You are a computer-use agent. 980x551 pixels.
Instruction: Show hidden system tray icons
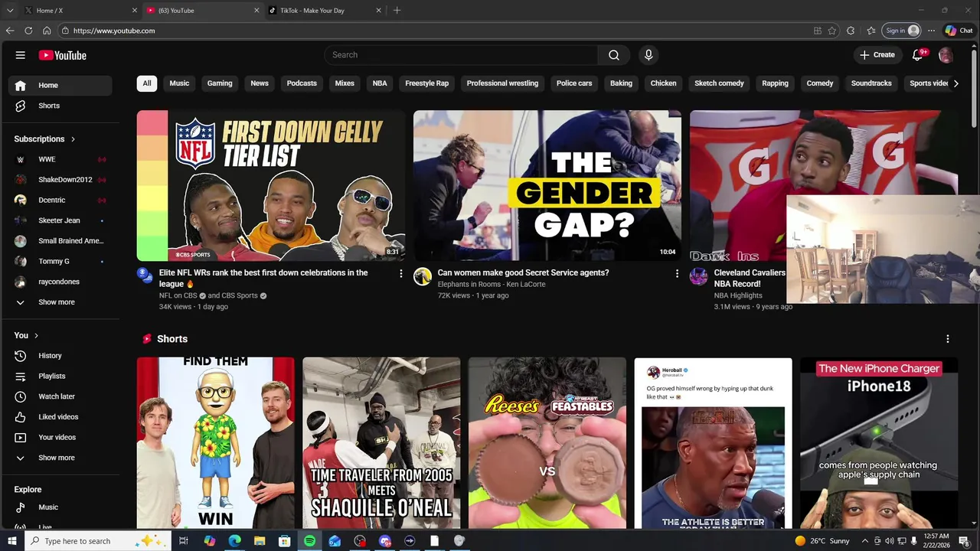coord(865,541)
